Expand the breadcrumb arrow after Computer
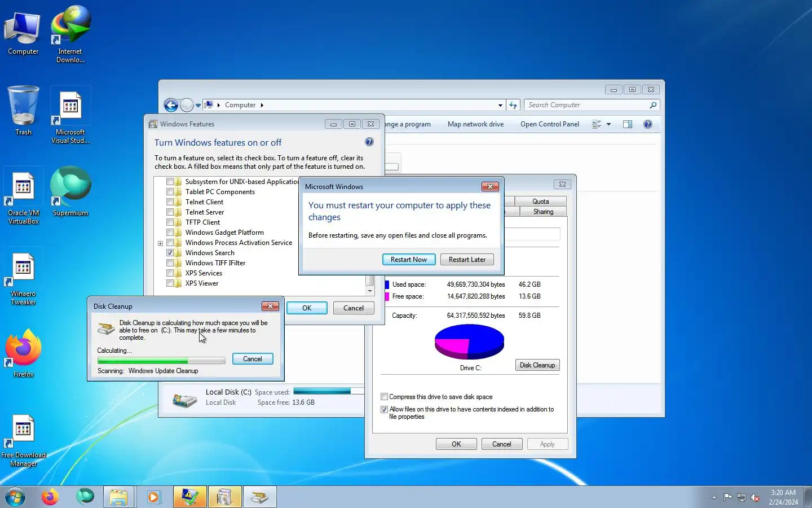Screen dimensions: 812x508 (x=262, y=105)
